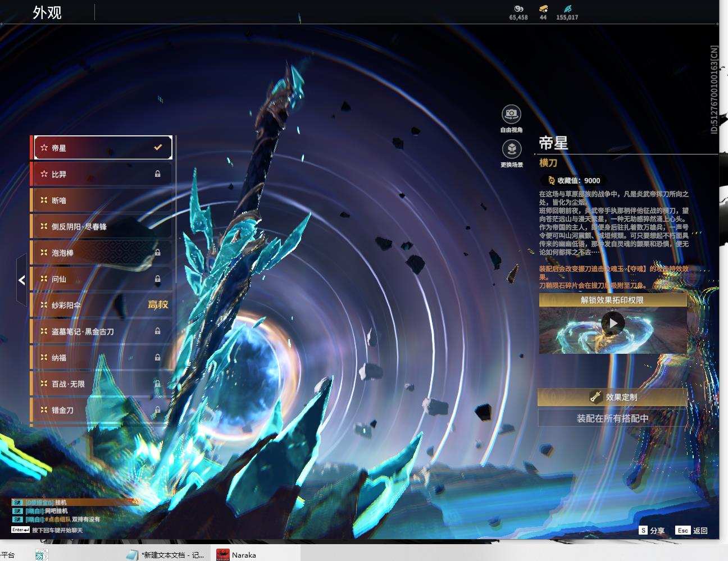728x561 pixels.
Task: Click the red star icon beside 帝星
Action: click(44, 148)
